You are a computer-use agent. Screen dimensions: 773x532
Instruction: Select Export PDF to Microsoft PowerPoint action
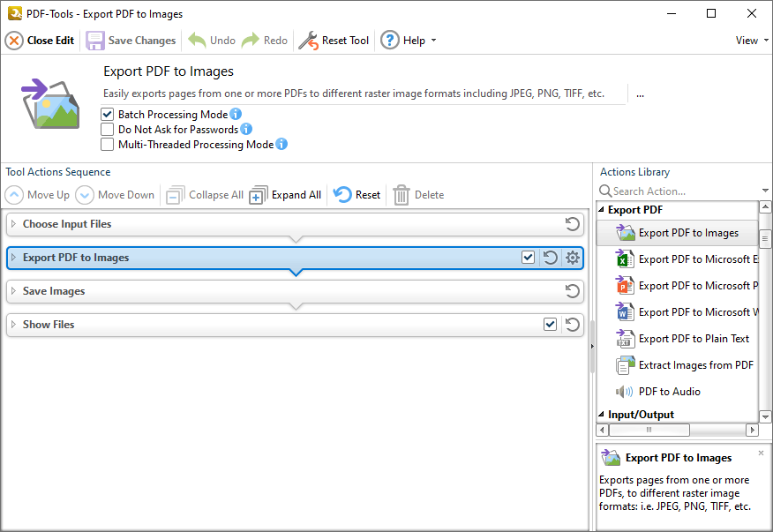(678, 286)
